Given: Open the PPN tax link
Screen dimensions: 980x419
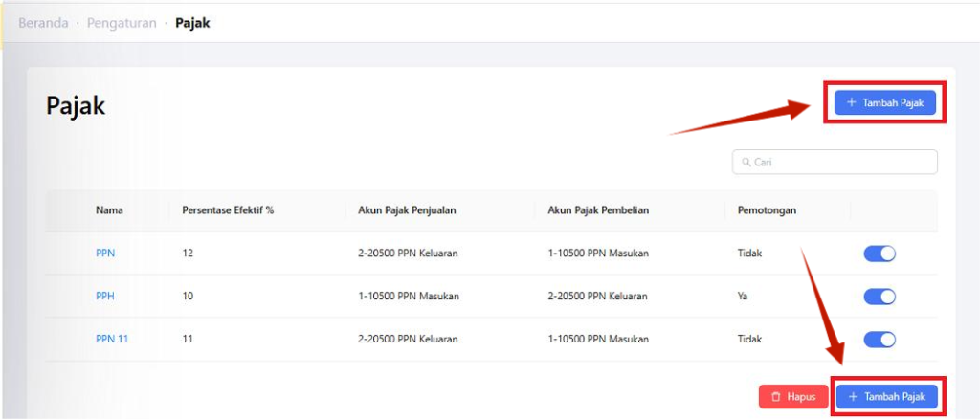Looking at the screenshot, I should pos(105,254).
